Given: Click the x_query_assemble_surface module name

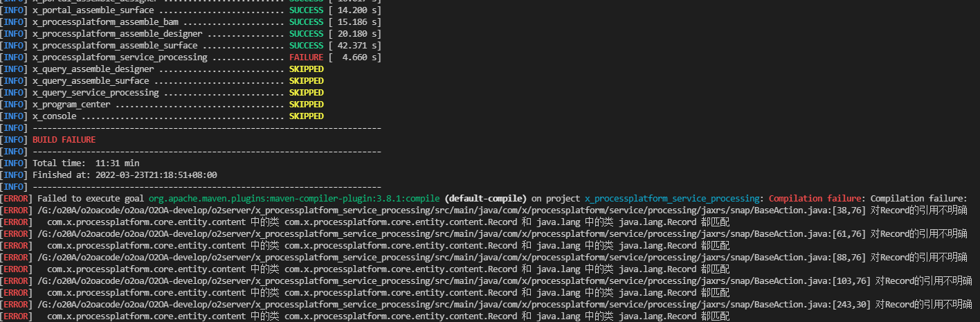Looking at the screenshot, I should pyautogui.click(x=91, y=81).
